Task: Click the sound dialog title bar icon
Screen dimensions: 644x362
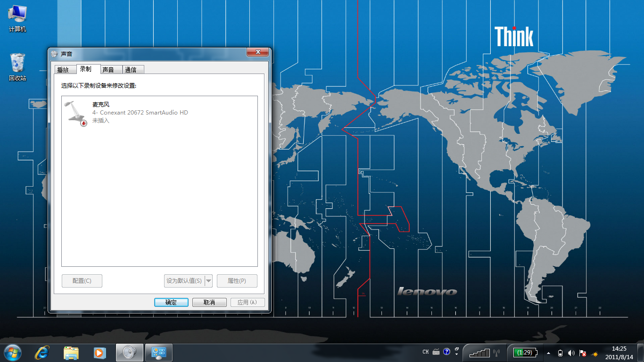Action: (55, 54)
